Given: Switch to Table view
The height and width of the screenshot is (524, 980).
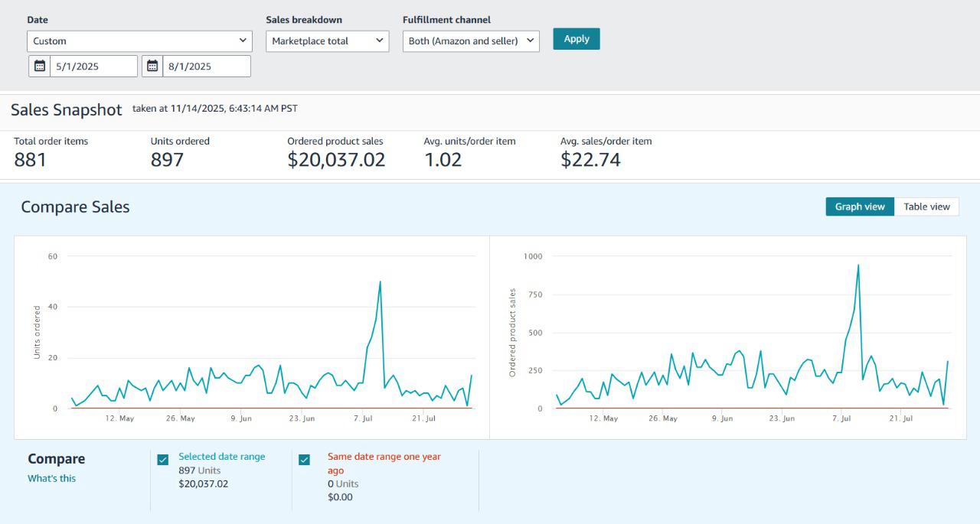Looking at the screenshot, I should [926, 207].
